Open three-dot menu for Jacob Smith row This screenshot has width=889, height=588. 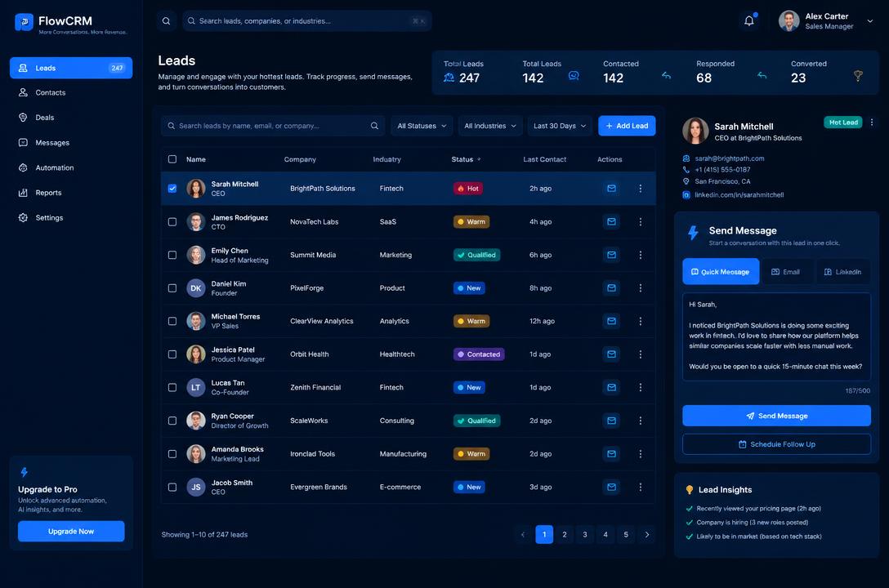640,487
